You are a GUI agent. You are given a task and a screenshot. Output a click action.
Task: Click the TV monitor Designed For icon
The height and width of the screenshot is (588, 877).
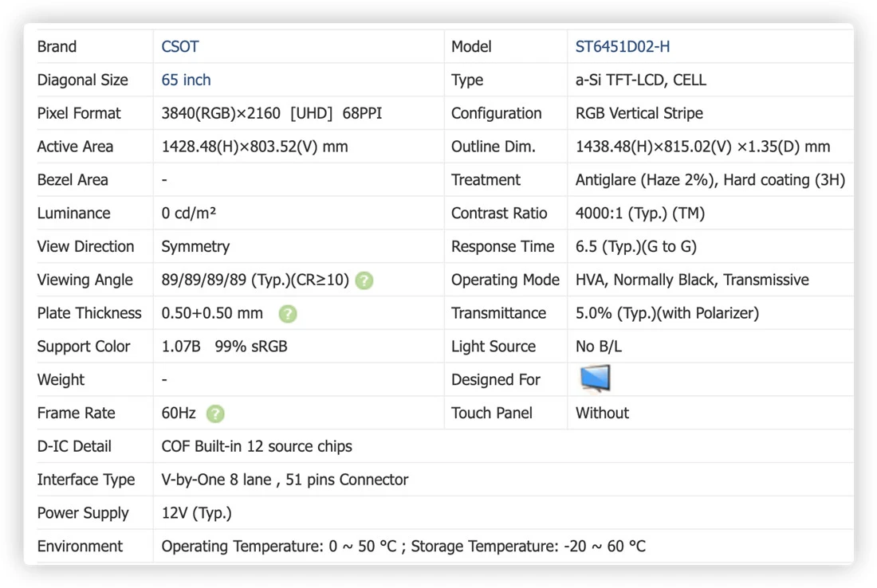coord(595,378)
